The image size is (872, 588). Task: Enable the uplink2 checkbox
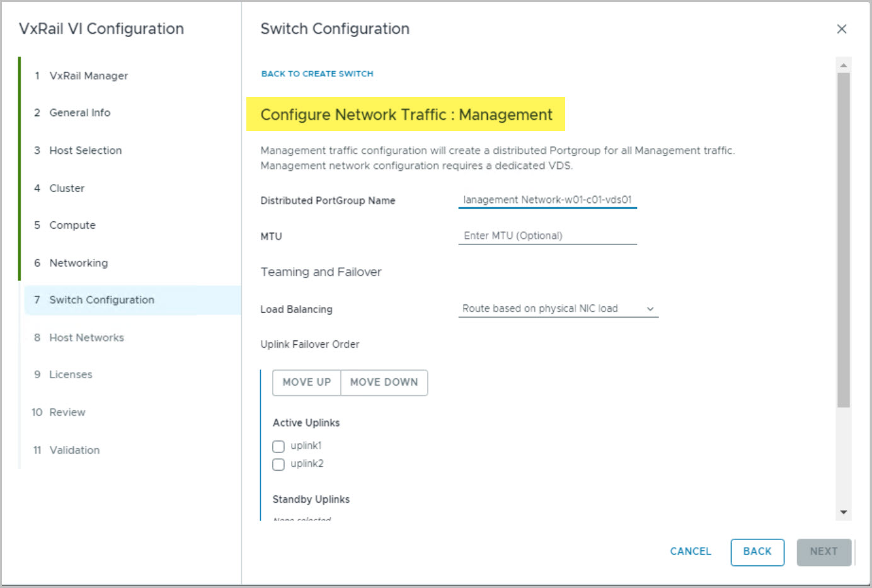tap(278, 464)
